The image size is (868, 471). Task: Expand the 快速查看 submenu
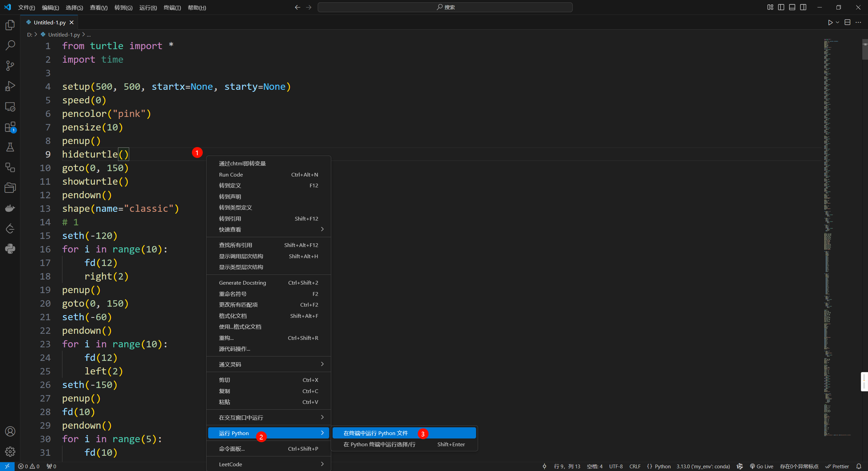click(x=269, y=229)
